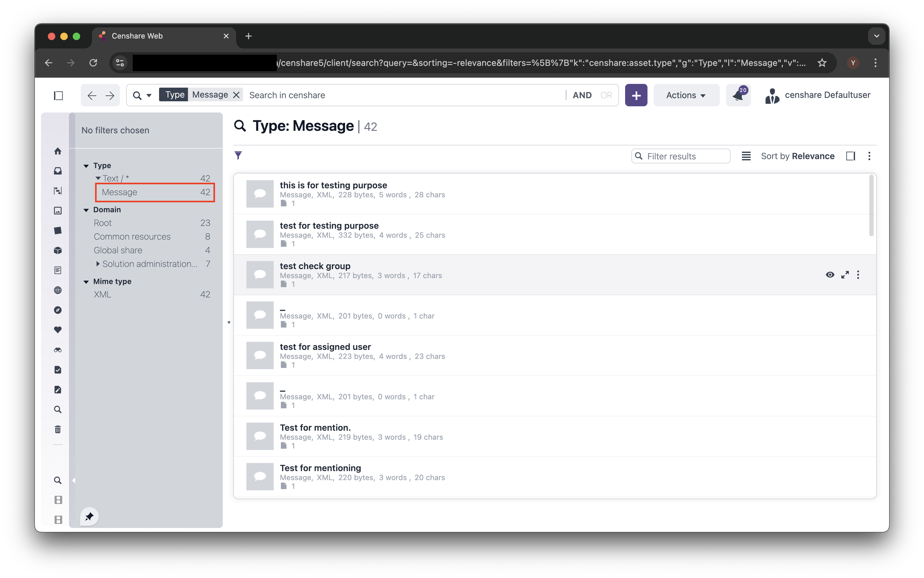Preview test check group with eye icon
Screen dimensions: 924x578
(830, 275)
